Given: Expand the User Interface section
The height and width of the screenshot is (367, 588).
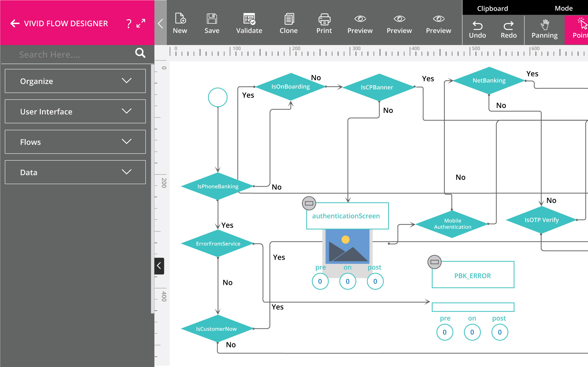Looking at the screenshot, I should (75, 111).
